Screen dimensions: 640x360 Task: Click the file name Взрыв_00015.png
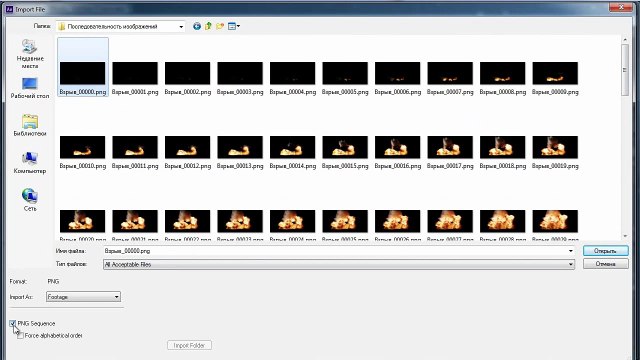345,166
